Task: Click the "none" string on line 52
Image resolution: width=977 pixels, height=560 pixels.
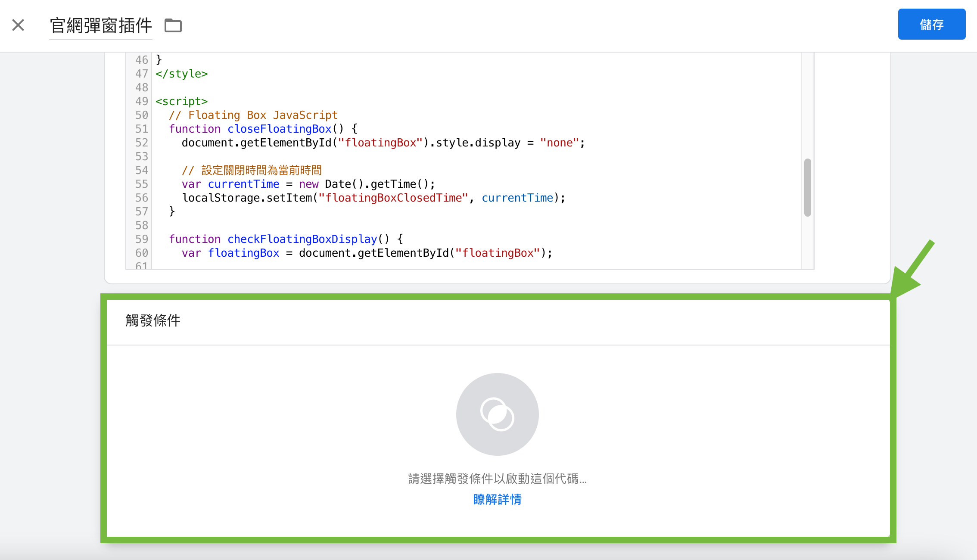Action: [x=559, y=143]
